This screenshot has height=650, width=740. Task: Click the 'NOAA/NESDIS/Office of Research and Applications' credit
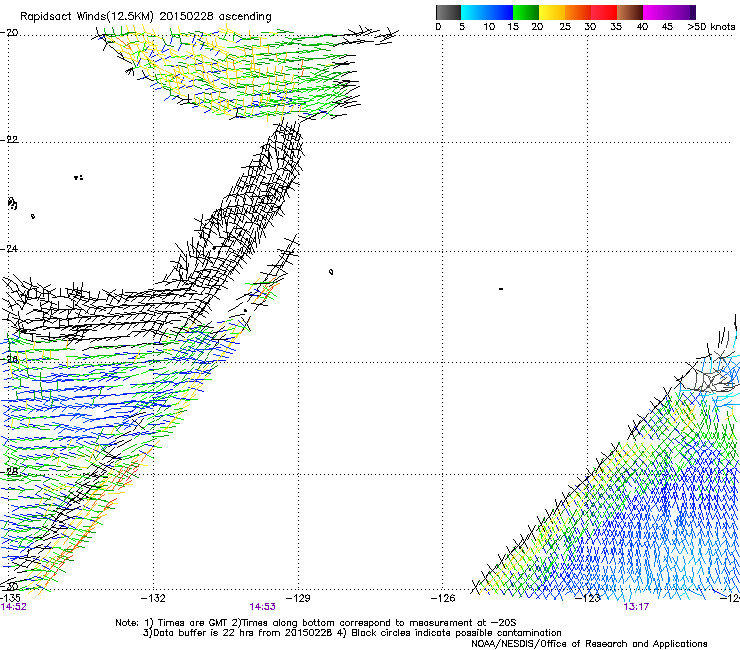click(589, 643)
